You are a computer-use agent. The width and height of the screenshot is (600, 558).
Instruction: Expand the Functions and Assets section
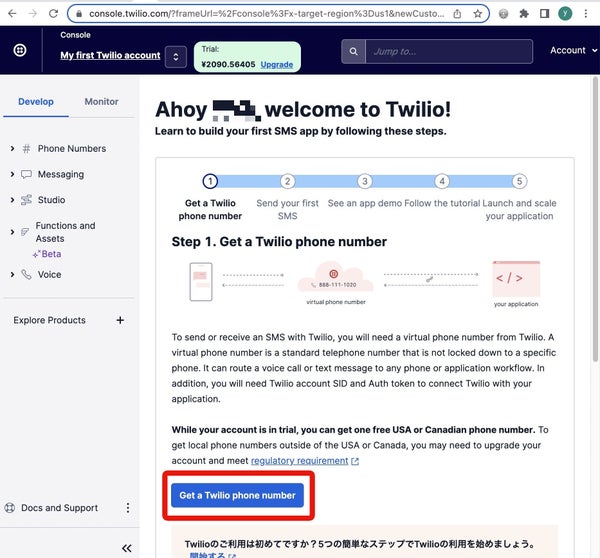[x=12, y=232]
